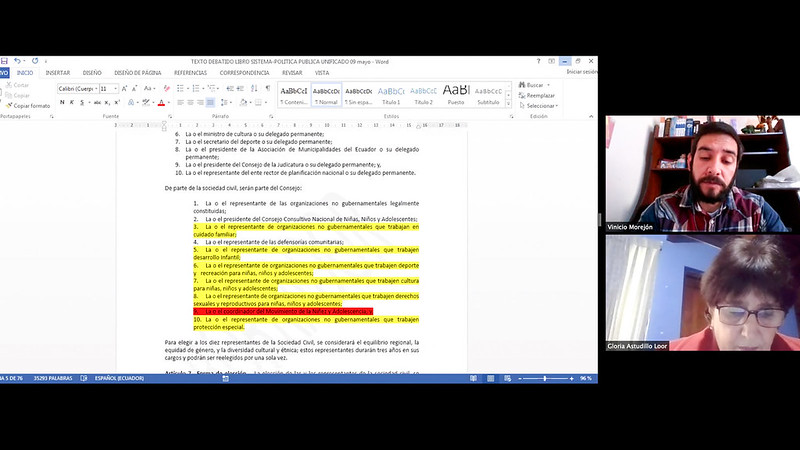The height and width of the screenshot is (450, 800).
Task: Open the Calibri font name dropdown
Action: click(x=96, y=89)
